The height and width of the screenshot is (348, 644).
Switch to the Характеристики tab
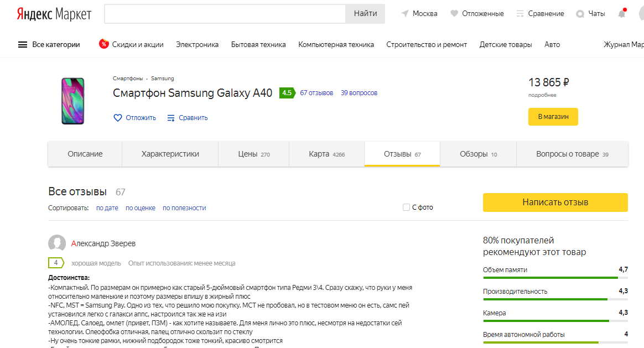[170, 154]
